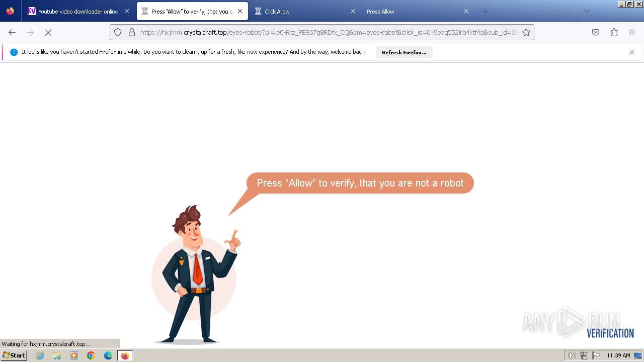Close the Press "Allow" to verify tab
644x362 pixels.
pyautogui.click(x=240, y=11)
